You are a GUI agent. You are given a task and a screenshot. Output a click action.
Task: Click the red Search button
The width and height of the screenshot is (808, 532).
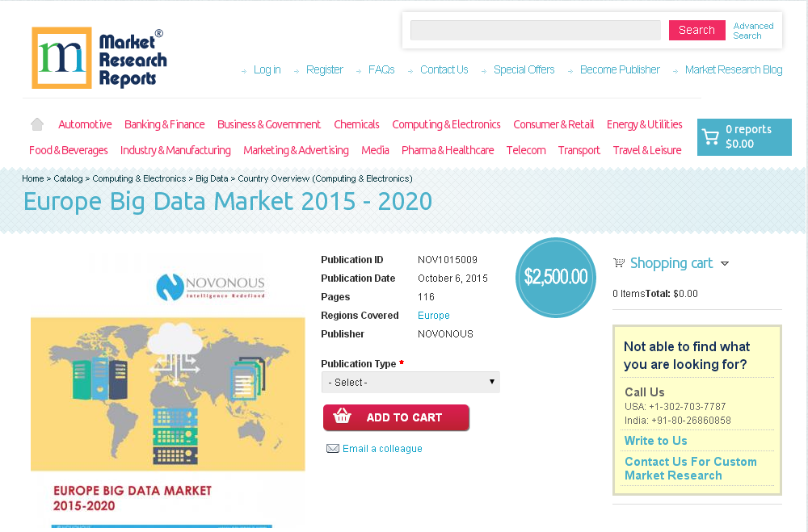(x=696, y=30)
